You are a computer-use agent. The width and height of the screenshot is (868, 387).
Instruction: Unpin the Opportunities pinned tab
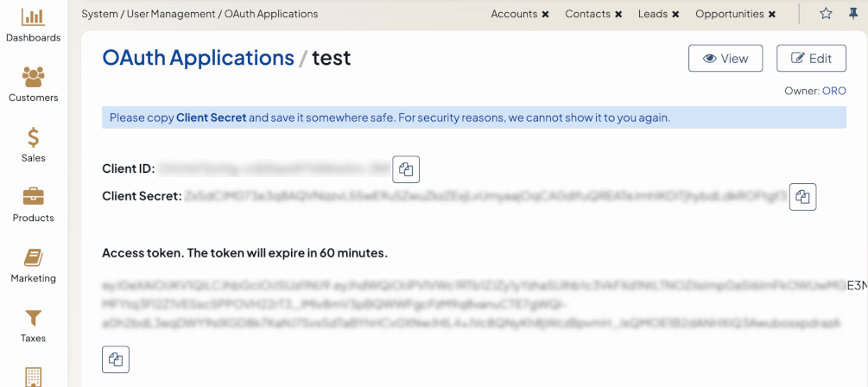click(x=772, y=15)
